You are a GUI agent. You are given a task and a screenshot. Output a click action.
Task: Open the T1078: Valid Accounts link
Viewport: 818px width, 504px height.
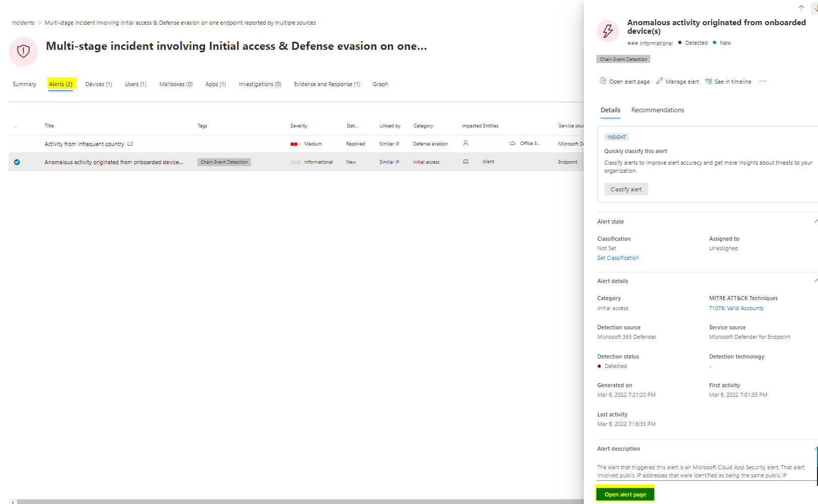pyautogui.click(x=736, y=308)
